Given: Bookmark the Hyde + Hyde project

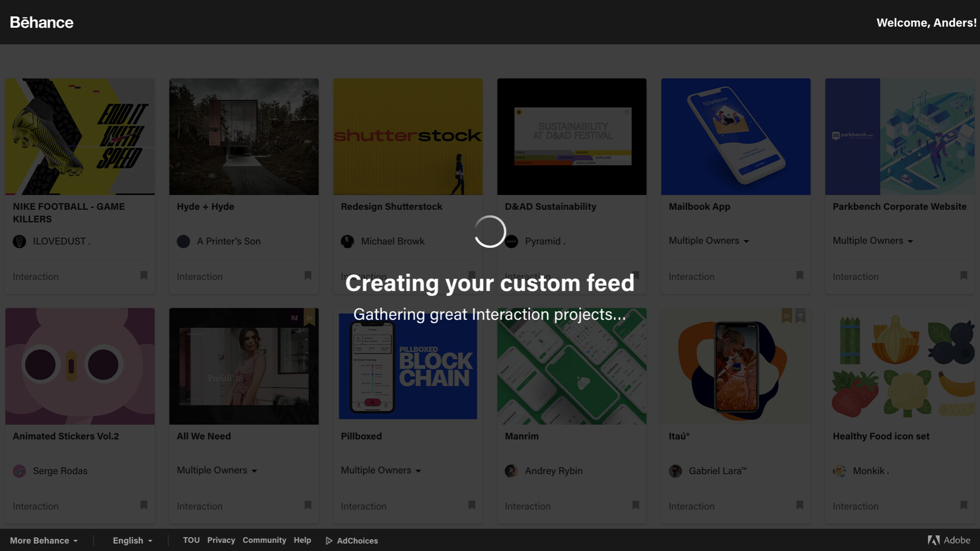Looking at the screenshot, I should [308, 275].
